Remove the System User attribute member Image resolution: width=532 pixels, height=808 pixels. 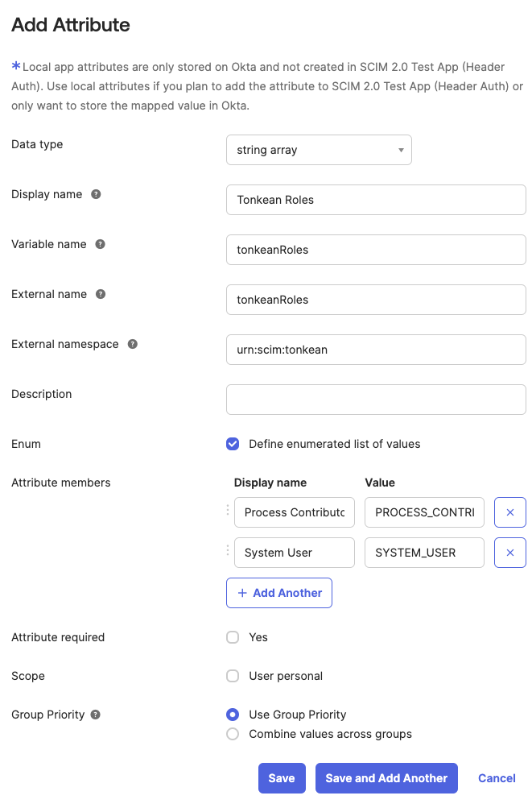point(510,553)
